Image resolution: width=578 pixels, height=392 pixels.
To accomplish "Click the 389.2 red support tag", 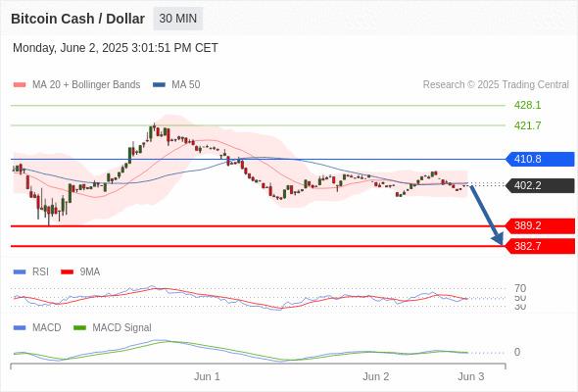I will tap(540, 225).
